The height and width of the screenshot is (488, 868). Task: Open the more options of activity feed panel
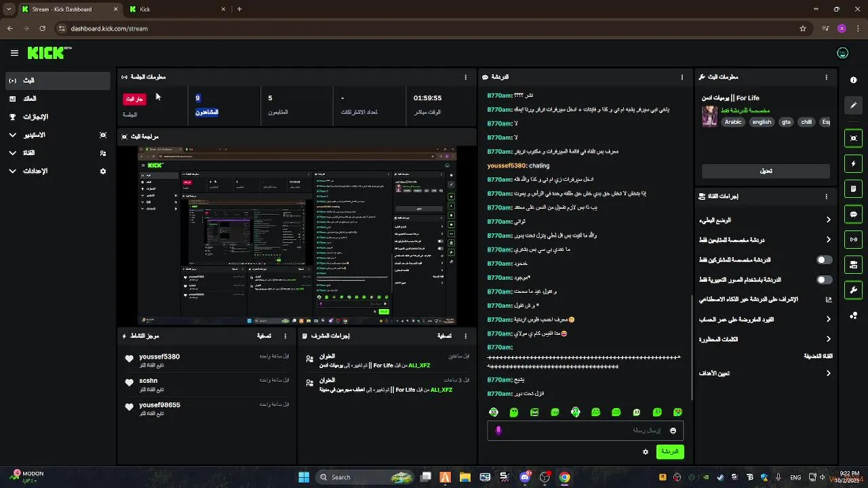pyautogui.click(x=285, y=336)
